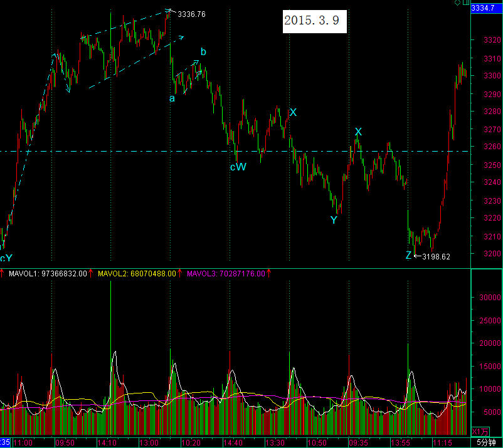Screen dimensions: 503x448
Task: Click the 2015.3.9 date annotation
Action: pyautogui.click(x=312, y=21)
